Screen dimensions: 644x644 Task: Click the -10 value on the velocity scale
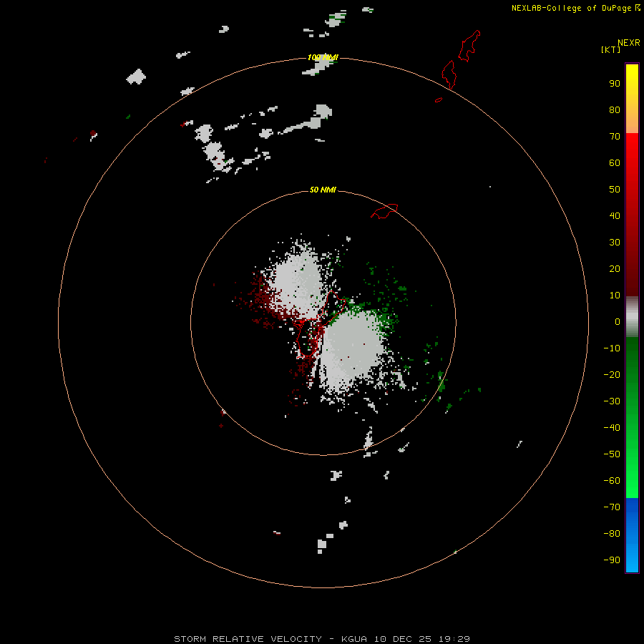[x=612, y=348]
